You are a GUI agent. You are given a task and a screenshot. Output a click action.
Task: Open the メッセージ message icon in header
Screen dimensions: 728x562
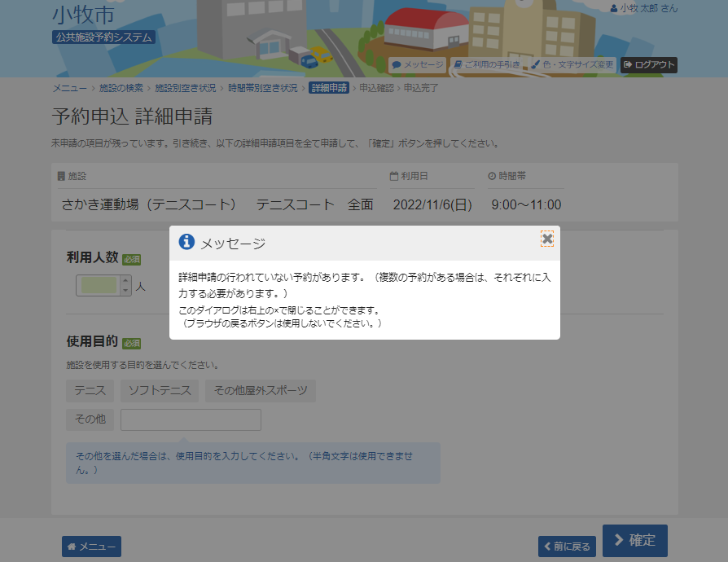[397, 65]
